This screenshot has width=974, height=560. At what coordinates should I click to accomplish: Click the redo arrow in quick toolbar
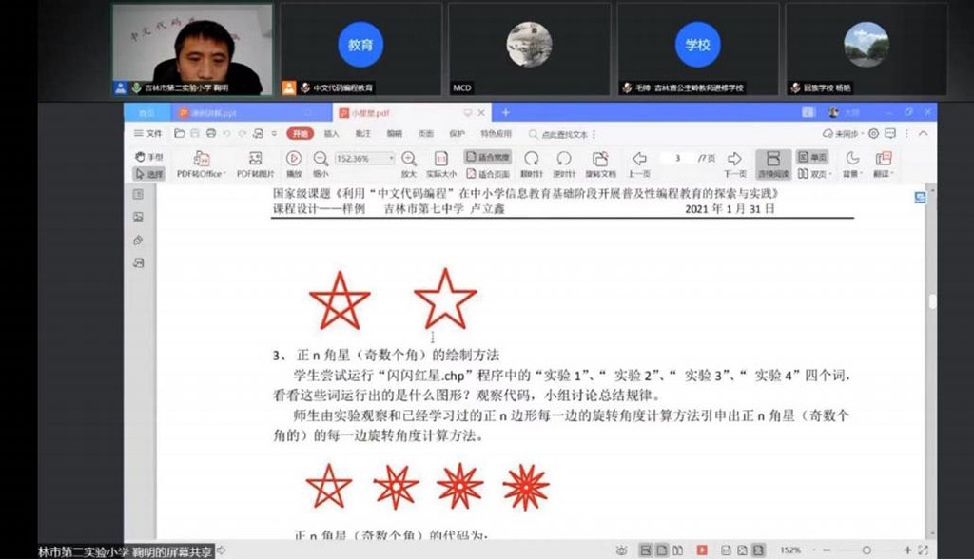tap(243, 133)
